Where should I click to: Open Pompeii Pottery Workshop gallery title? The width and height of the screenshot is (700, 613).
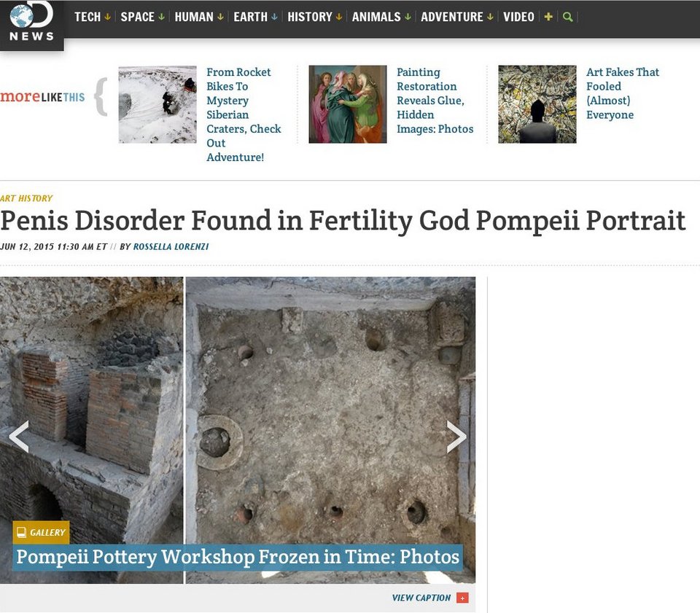pos(238,557)
